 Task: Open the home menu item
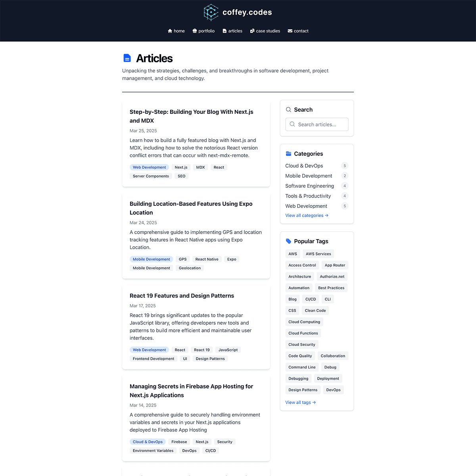click(176, 31)
